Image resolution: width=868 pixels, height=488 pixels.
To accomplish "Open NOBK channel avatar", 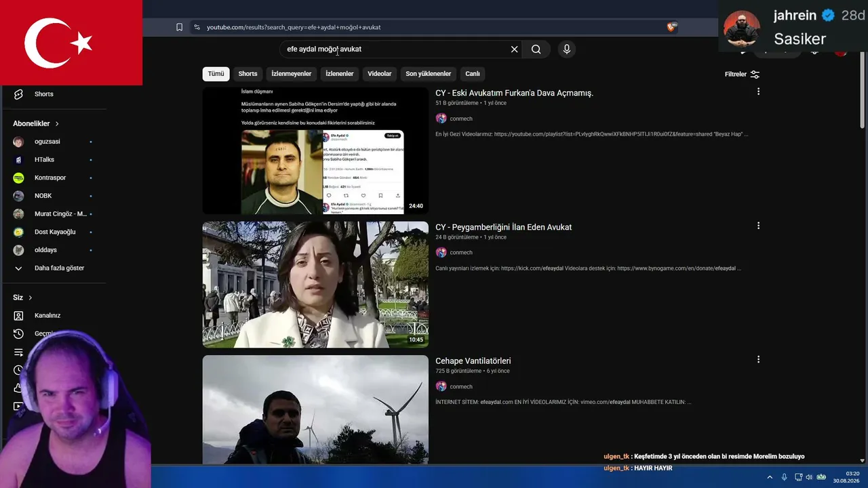I will [x=18, y=196].
